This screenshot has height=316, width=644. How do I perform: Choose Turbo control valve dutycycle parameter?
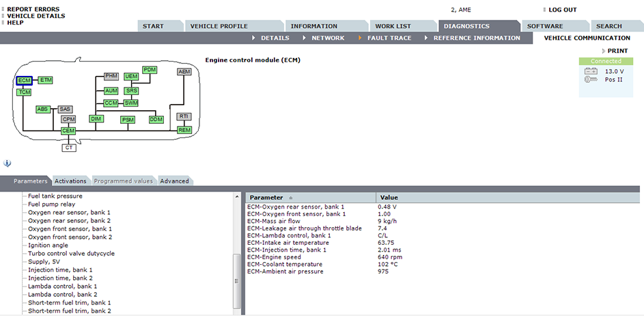71,253
